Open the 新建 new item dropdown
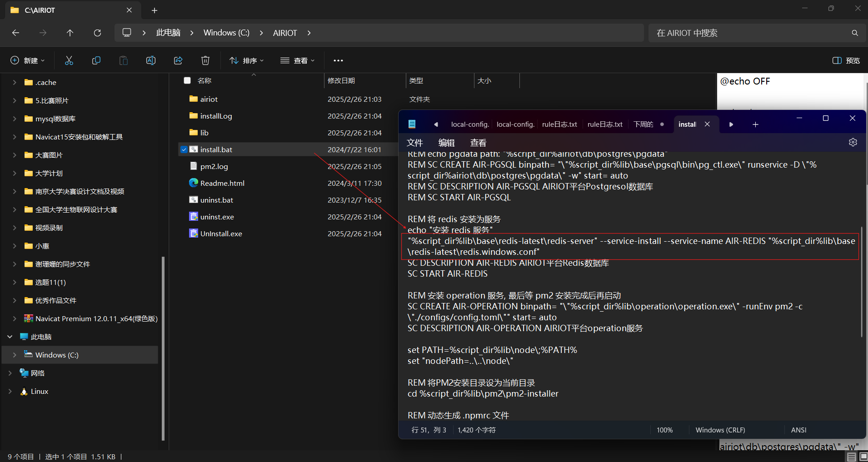Screen dimensions: 868x462 tap(28, 60)
